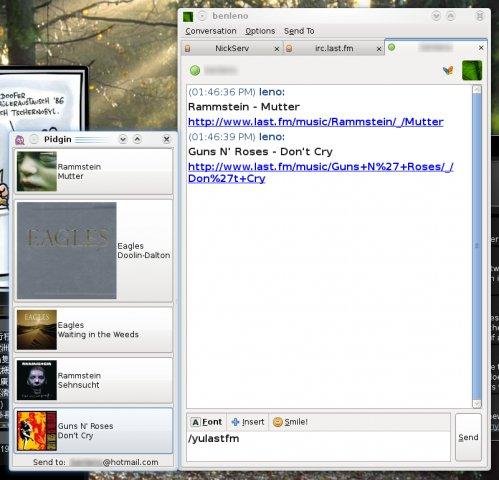Image resolution: width=499 pixels, height=480 pixels.
Task: Click the irc.last.fm tab status icon
Action: (x=289, y=49)
